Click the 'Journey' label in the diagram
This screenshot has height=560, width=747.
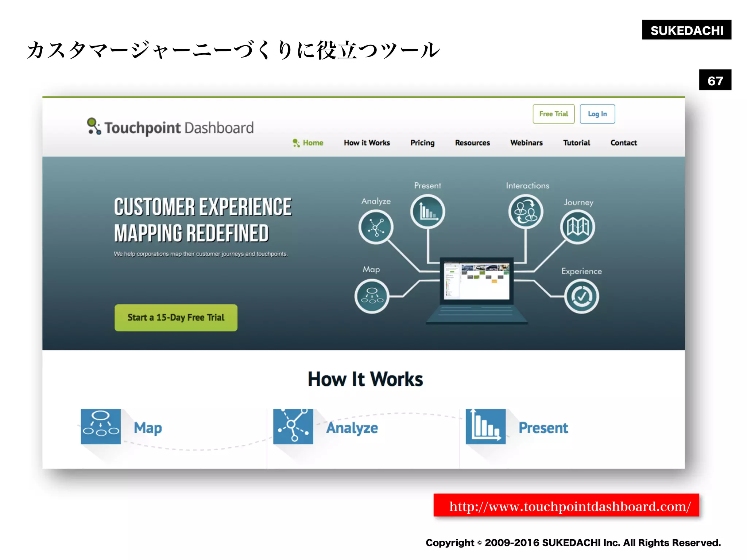click(x=578, y=202)
